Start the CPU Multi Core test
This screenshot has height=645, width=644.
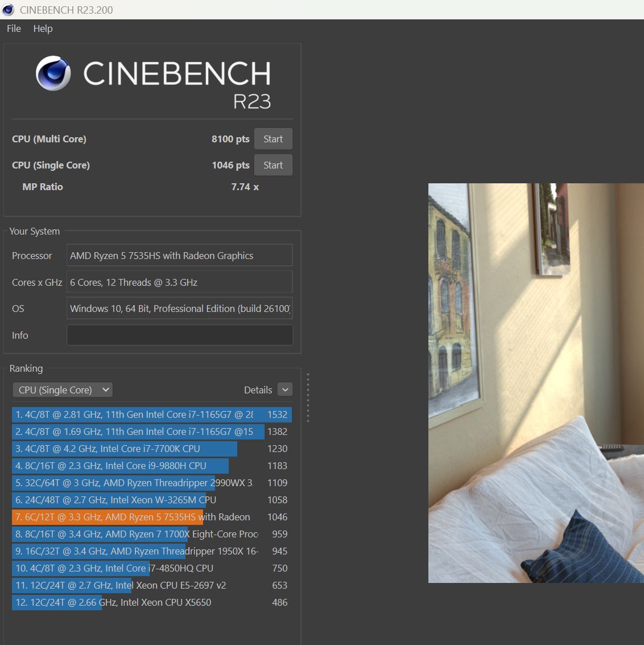point(273,139)
